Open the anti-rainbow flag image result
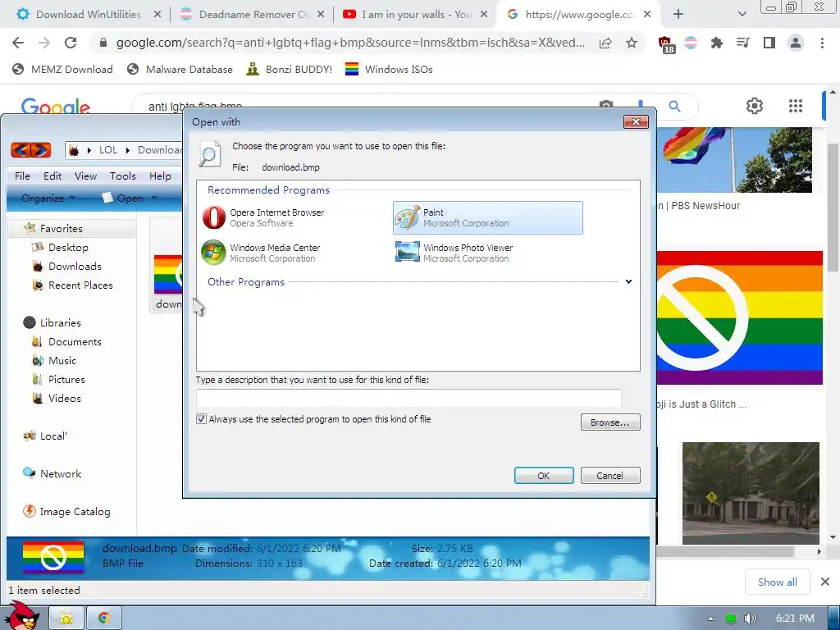Viewport: 840px width, 630px height. coord(739,317)
